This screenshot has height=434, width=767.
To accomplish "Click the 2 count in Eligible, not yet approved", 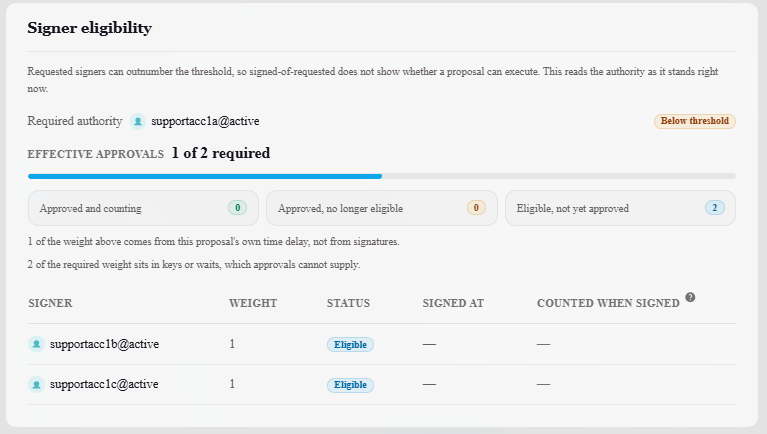I will click(x=715, y=207).
